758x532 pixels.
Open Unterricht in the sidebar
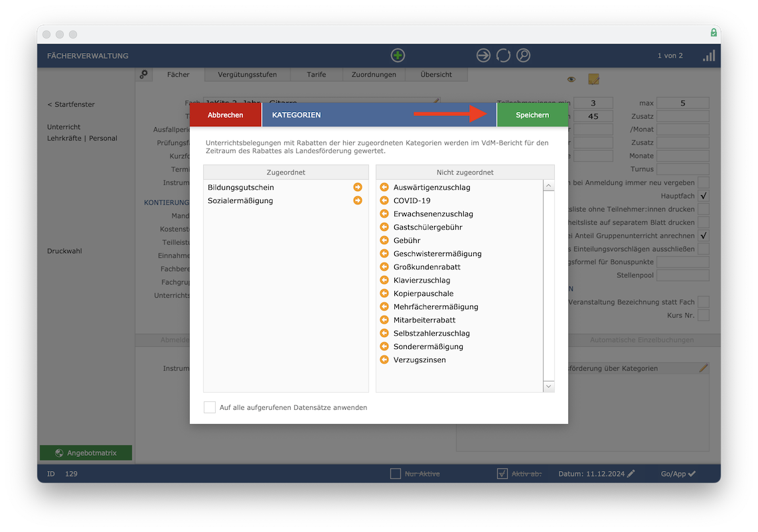(64, 127)
